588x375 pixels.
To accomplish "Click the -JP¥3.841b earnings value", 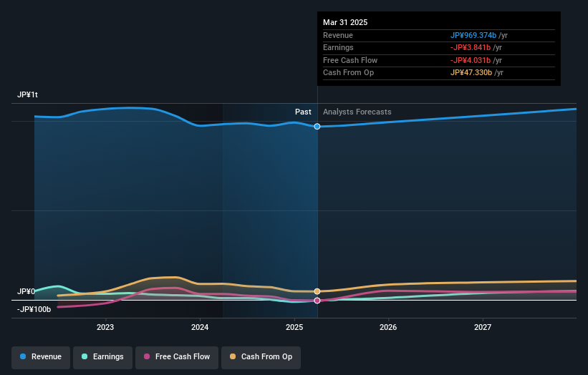I will (471, 47).
